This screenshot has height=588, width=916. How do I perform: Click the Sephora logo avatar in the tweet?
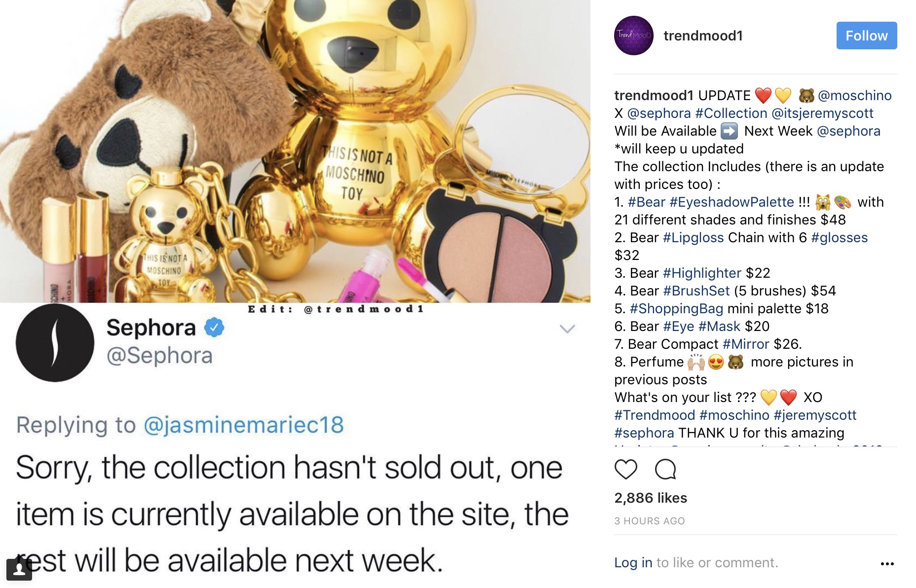55,342
